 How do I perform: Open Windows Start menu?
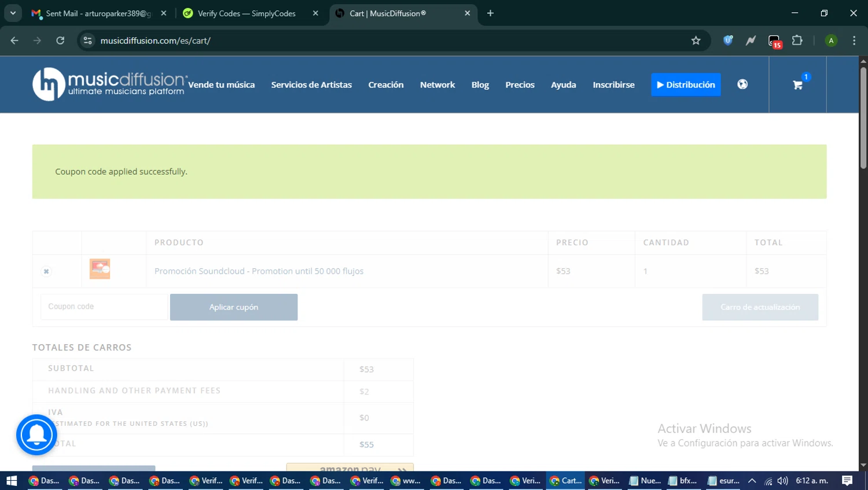pos(12,481)
